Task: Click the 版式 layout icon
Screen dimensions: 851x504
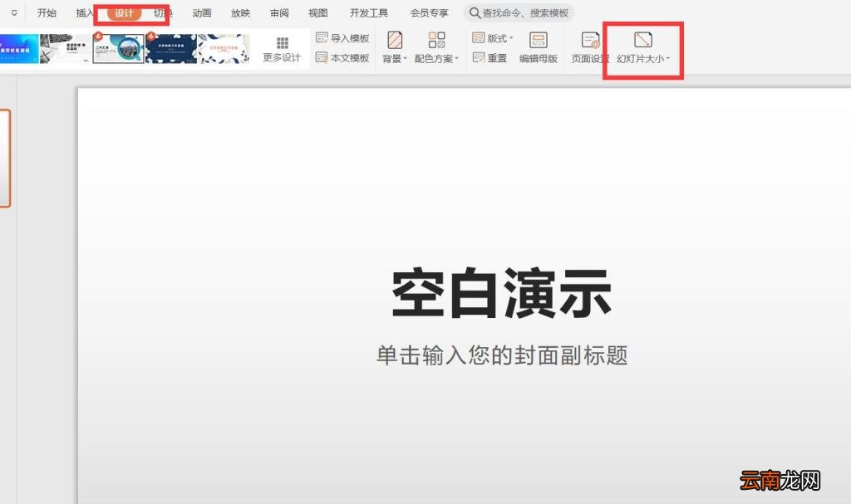Action: coord(478,37)
